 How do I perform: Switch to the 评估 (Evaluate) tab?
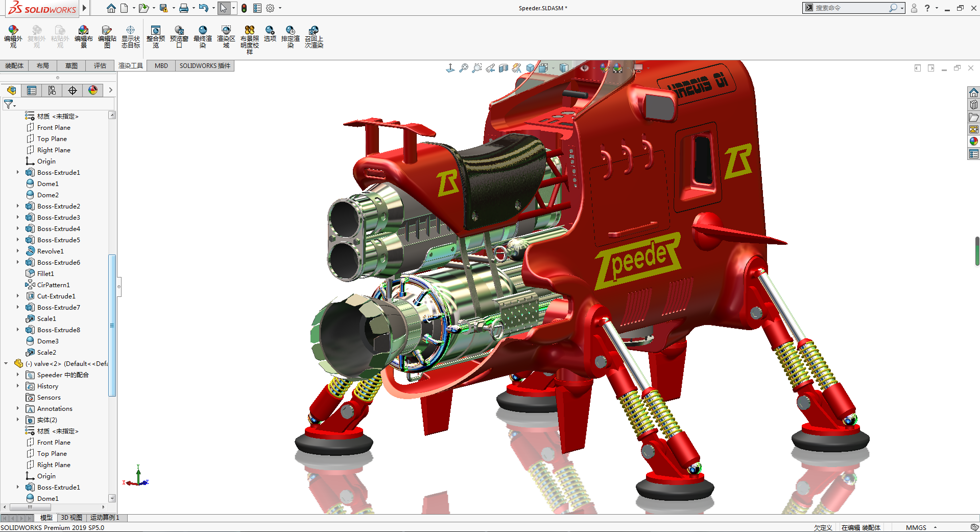click(100, 65)
